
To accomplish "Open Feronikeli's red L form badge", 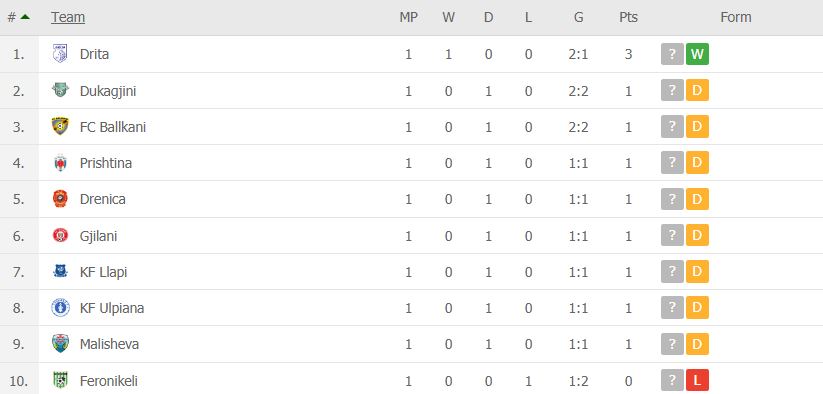I will click(x=697, y=380).
